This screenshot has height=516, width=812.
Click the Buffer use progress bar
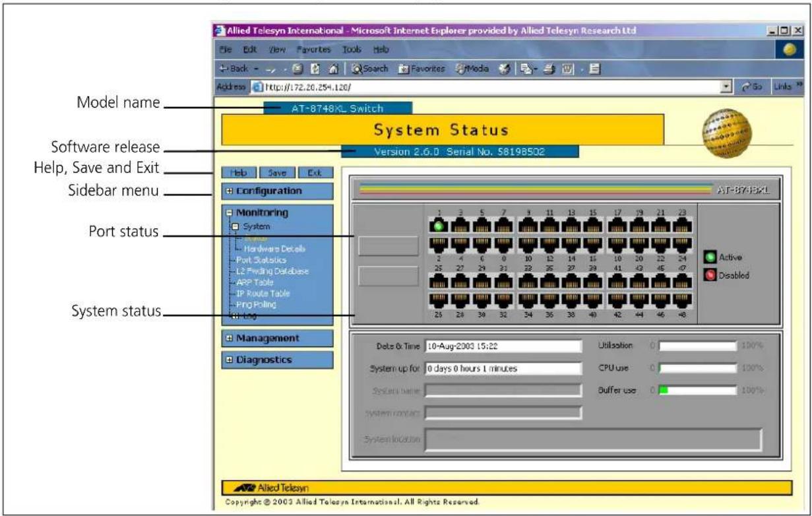[697, 391]
